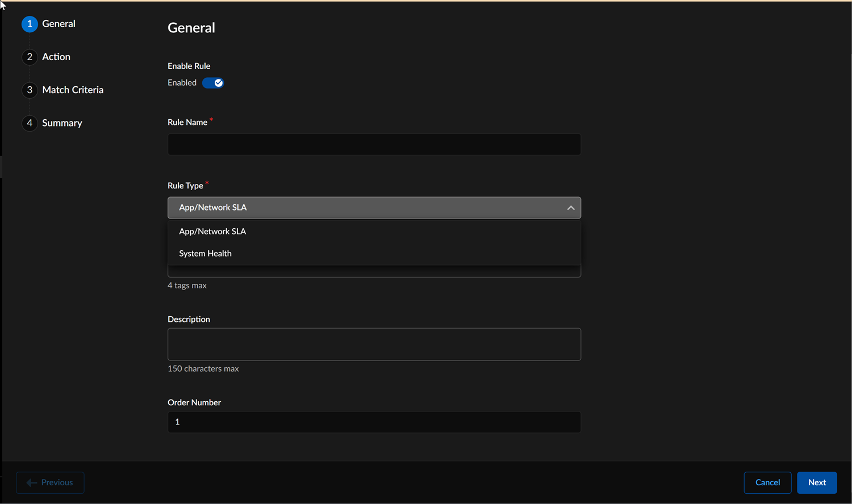This screenshot has width=852, height=504.
Task: Choose System Health from Rule Type list
Action: (x=205, y=253)
